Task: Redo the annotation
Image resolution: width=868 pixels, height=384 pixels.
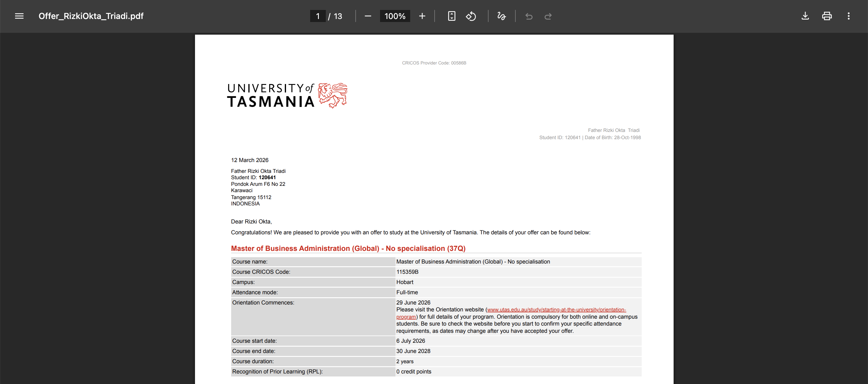Action: 548,16
